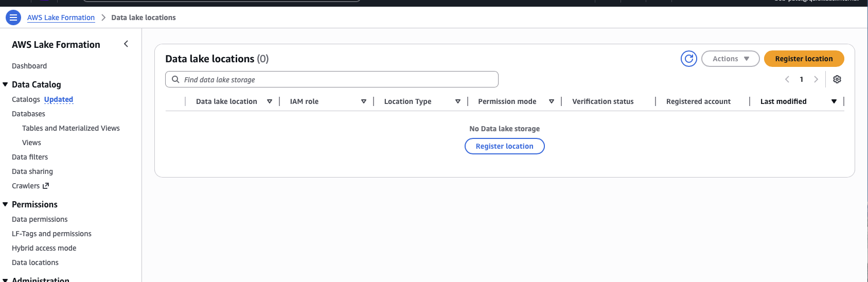Image resolution: width=868 pixels, height=282 pixels.
Task: Sort by IAM role column arrow
Action: click(x=364, y=101)
